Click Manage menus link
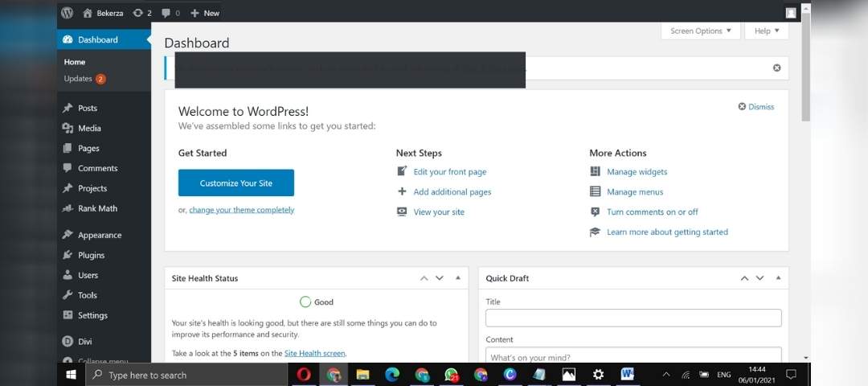This screenshot has height=386, width=868. 635,191
